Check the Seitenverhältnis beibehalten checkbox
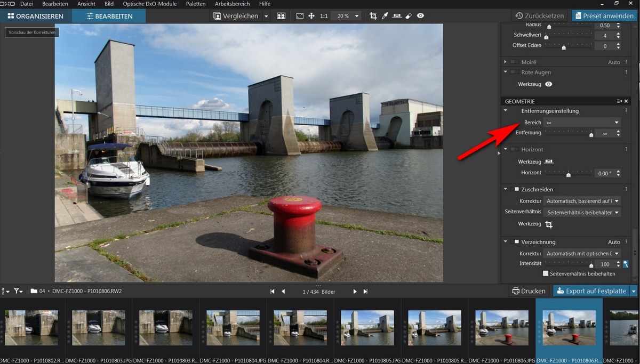Screen dimensions: 640x364 coord(546,273)
